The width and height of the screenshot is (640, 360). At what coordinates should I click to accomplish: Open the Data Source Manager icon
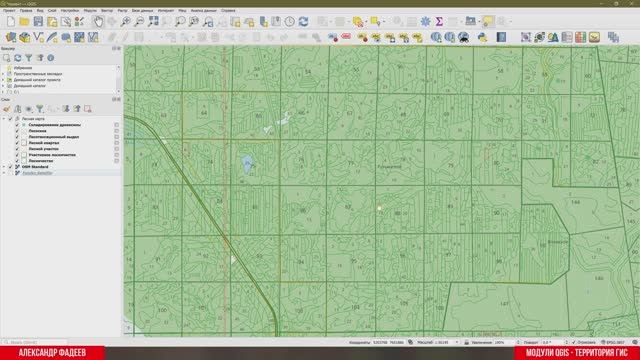coord(11,38)
